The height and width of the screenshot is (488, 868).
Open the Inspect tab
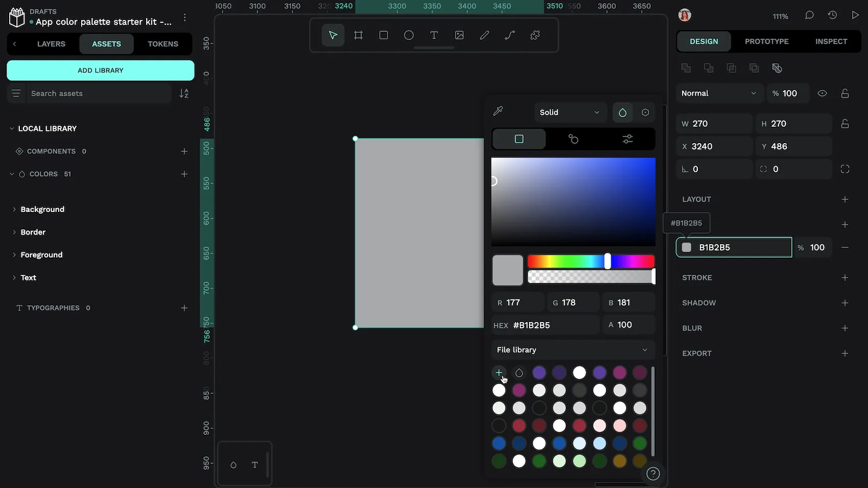[x=831, y=41]
